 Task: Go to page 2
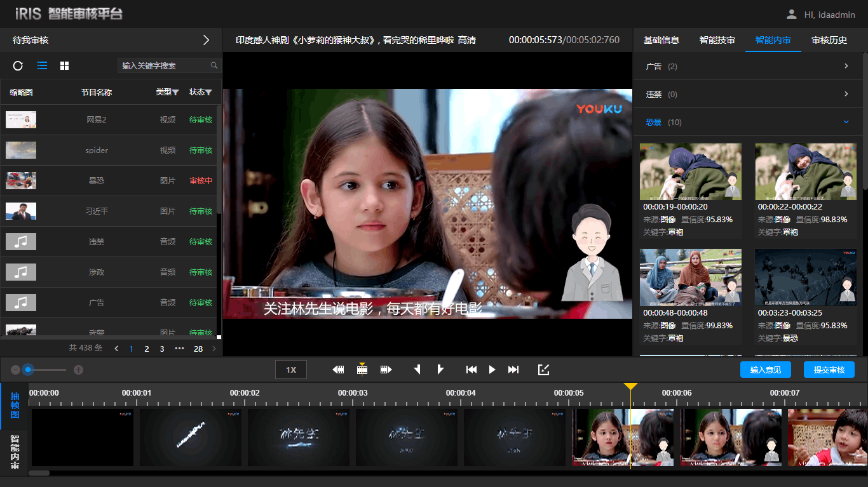[x=147, y=349]
